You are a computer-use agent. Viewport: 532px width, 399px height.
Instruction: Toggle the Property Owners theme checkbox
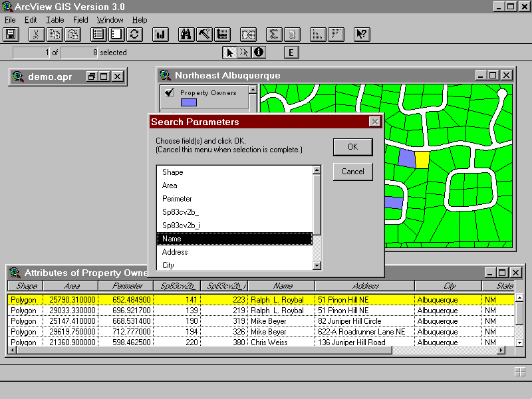pos(169,92)
